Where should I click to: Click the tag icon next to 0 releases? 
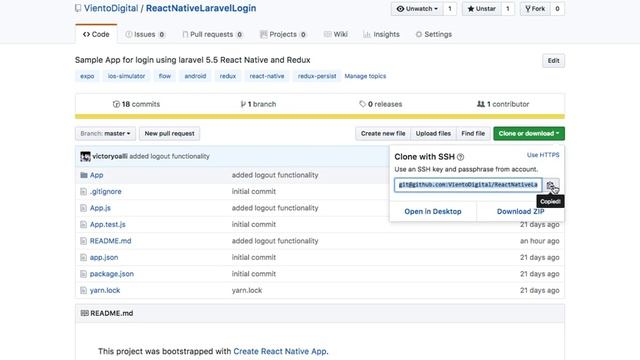tap(362, 104)
